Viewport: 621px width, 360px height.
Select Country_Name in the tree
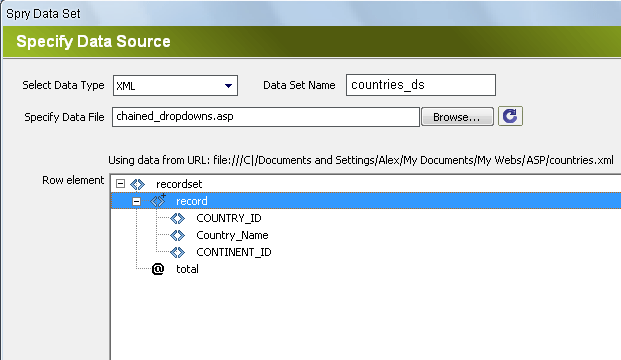tap(232, 235)
